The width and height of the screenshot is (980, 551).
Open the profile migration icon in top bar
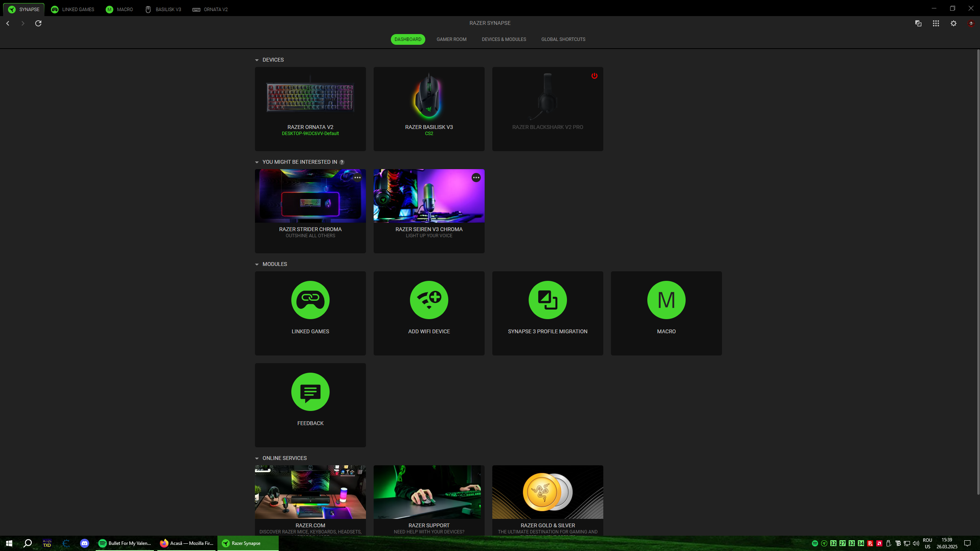(918, 23)
